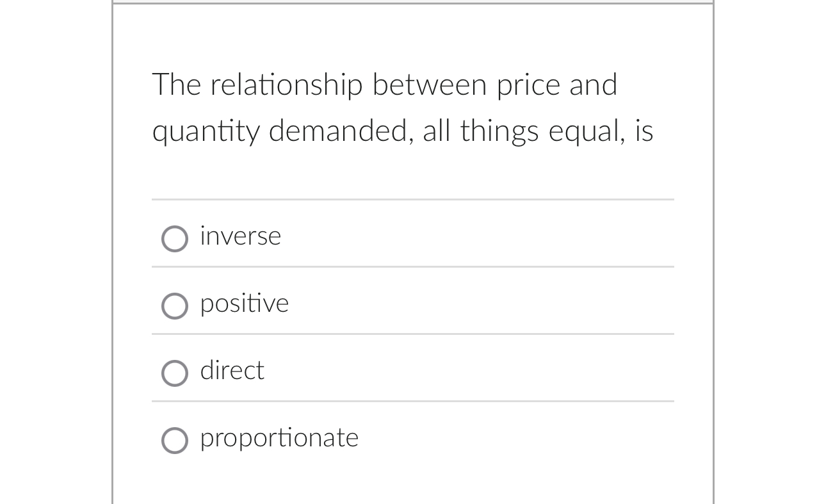Click the 'inverse' answer label text
Screen dimensions: 826x504
click(240, 236)
